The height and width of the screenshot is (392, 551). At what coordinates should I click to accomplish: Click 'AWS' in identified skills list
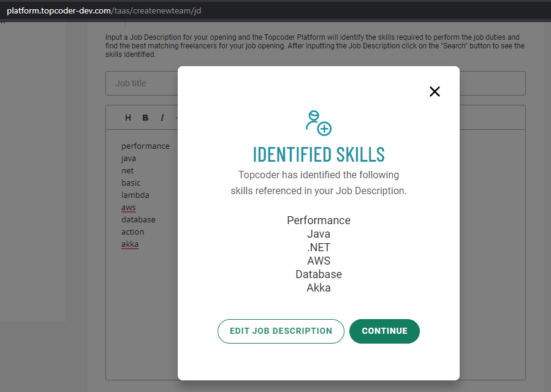(x=319, y=261)
